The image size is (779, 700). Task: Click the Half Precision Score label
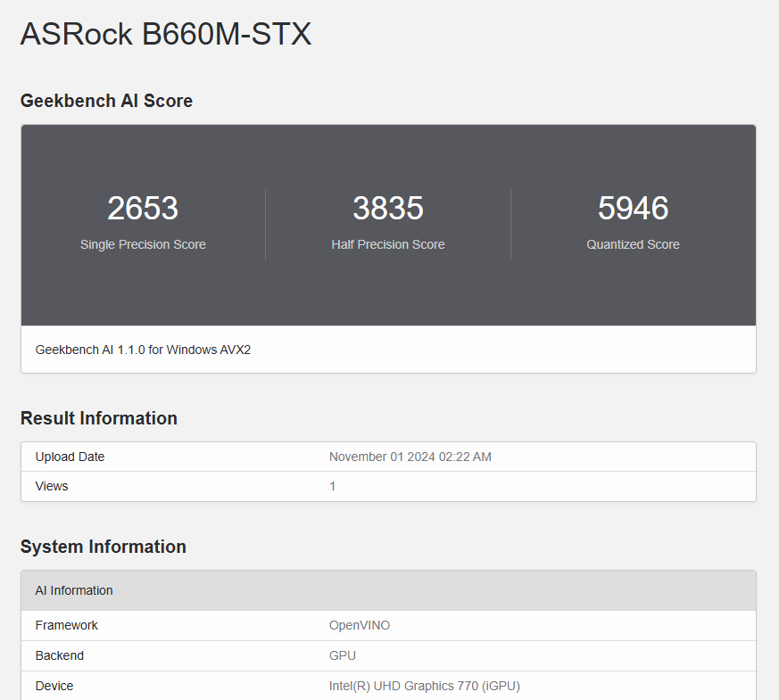(388, 244)
